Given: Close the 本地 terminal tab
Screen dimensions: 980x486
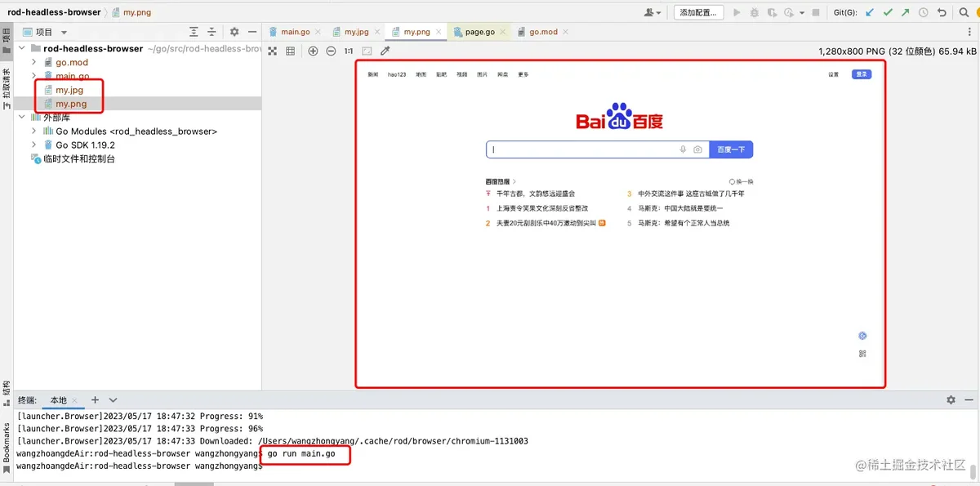Looking at the screenshot, I should tap(76, 400).
